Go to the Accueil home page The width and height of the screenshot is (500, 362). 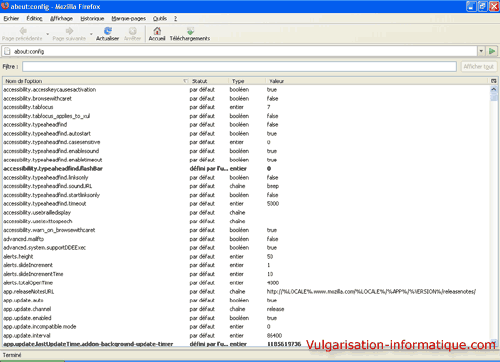tap(157, 34)
